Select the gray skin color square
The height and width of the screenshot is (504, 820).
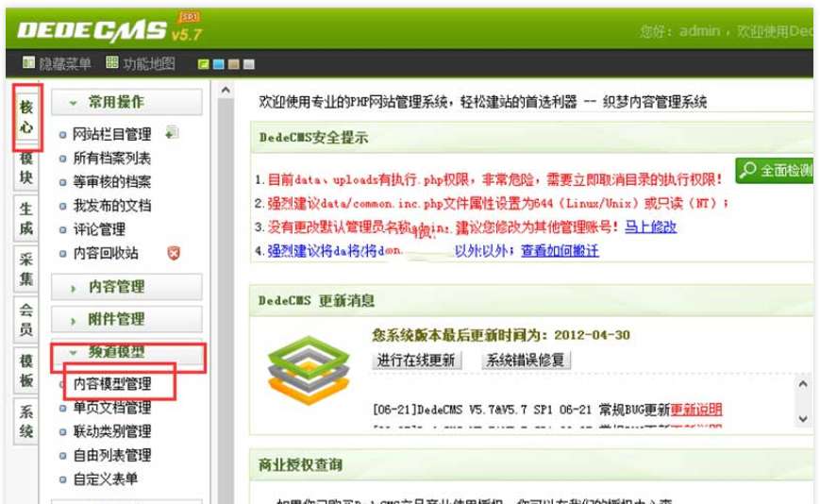249,64
